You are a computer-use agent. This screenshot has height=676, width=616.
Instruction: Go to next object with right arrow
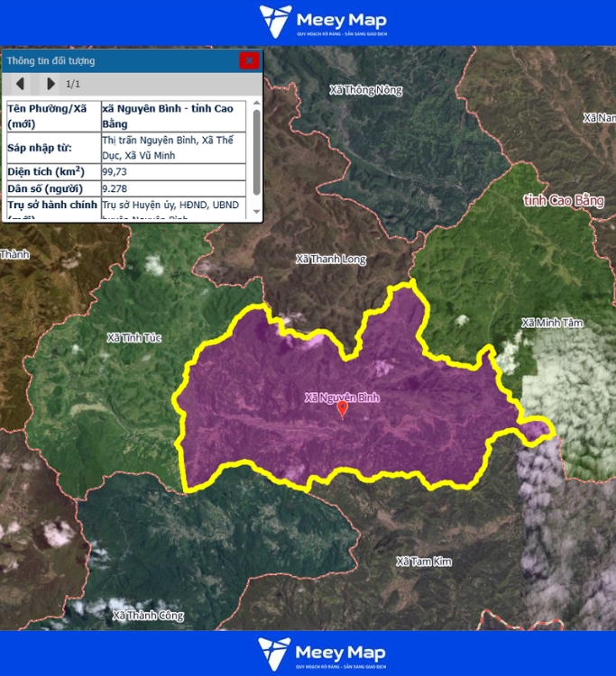click(x=51, y=84)
